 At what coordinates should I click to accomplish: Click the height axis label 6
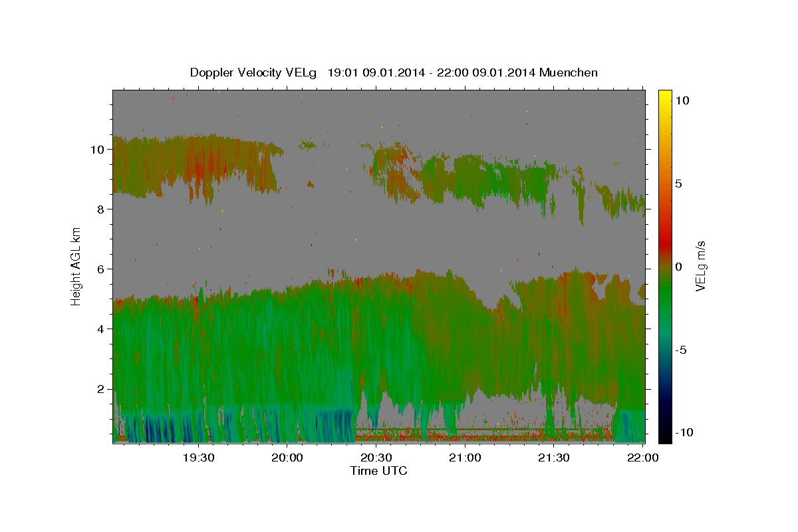(x=100, y=269)
